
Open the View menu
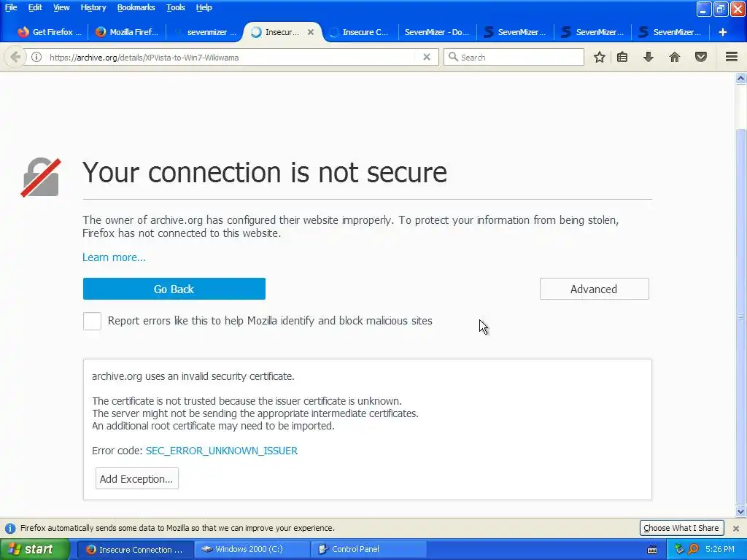61,7
